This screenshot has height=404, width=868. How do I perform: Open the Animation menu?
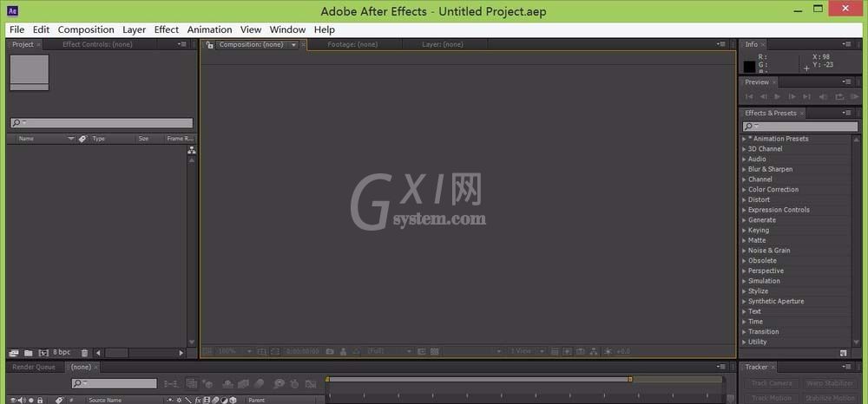tap(209, 29)
